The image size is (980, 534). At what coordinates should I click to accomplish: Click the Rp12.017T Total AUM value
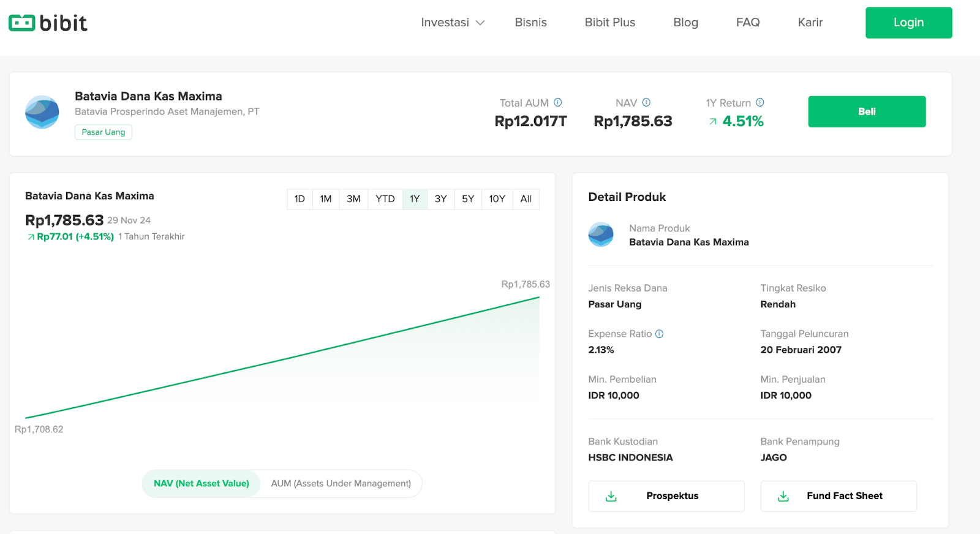(x=530, y=121)
